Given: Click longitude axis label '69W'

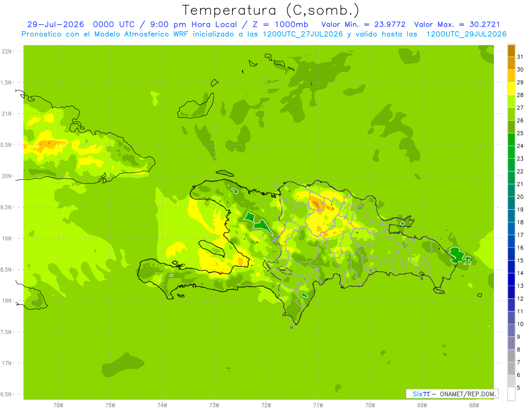Looking at the screenshot, I should pos(422,405).
